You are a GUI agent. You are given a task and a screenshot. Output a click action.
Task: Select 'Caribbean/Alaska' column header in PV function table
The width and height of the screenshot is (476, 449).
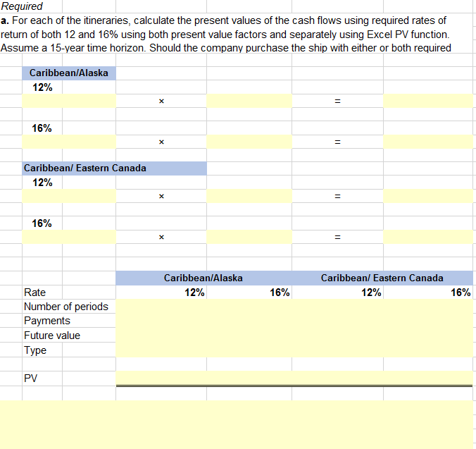[203, 278]
